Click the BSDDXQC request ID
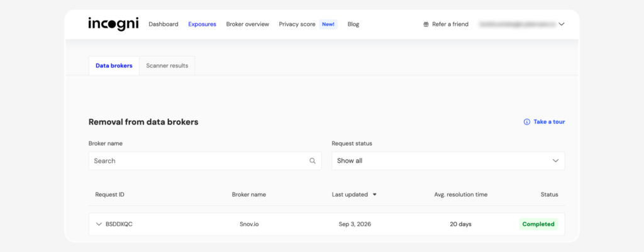The width and height of the screenshot is (644, 252). point(119,224)
